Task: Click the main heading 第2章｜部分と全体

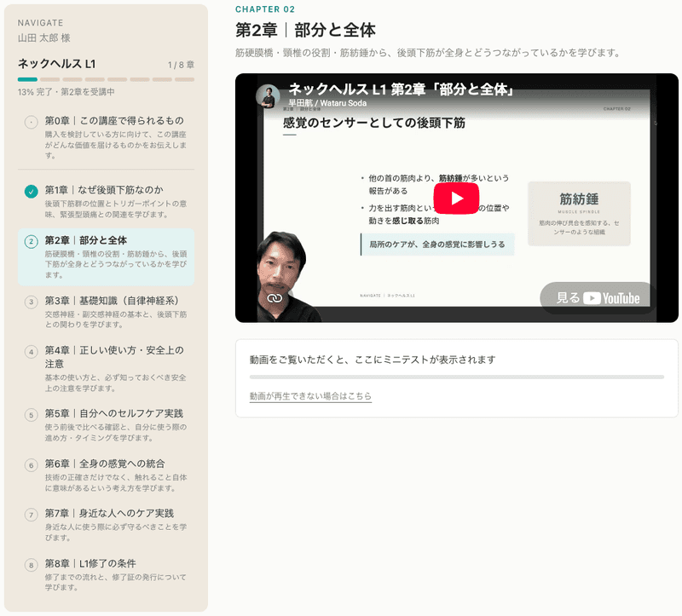Action: coord(305,30)
